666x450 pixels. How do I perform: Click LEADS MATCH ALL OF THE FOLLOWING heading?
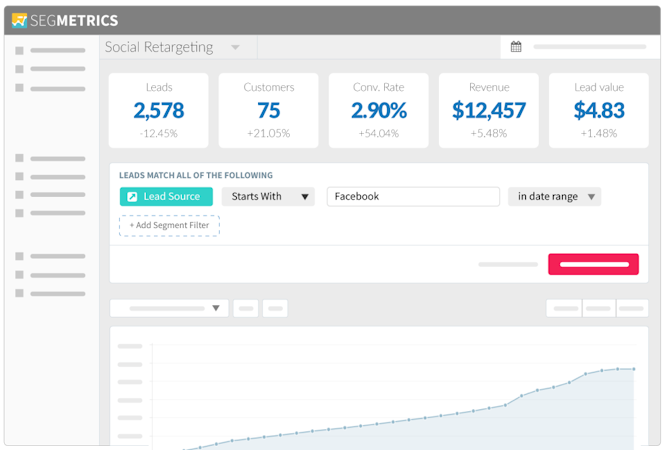click(x=196, y=175)
